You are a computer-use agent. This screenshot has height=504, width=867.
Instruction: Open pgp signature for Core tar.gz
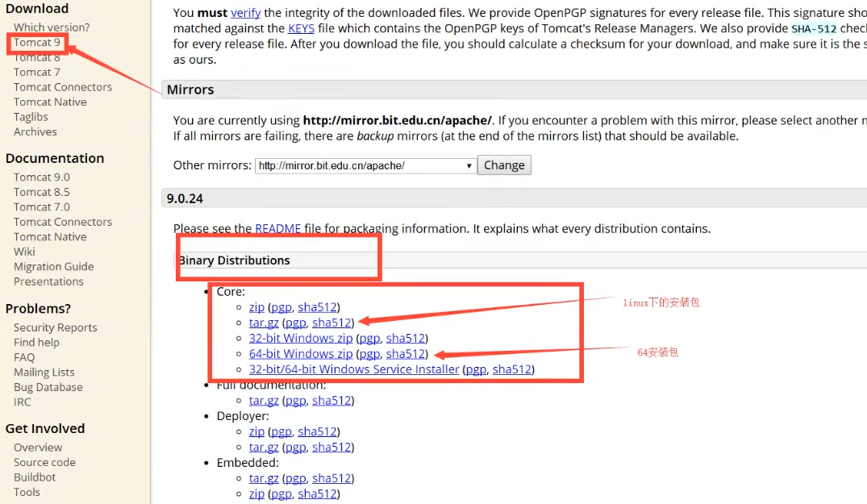pyautogui.click(x=296, y=323)
